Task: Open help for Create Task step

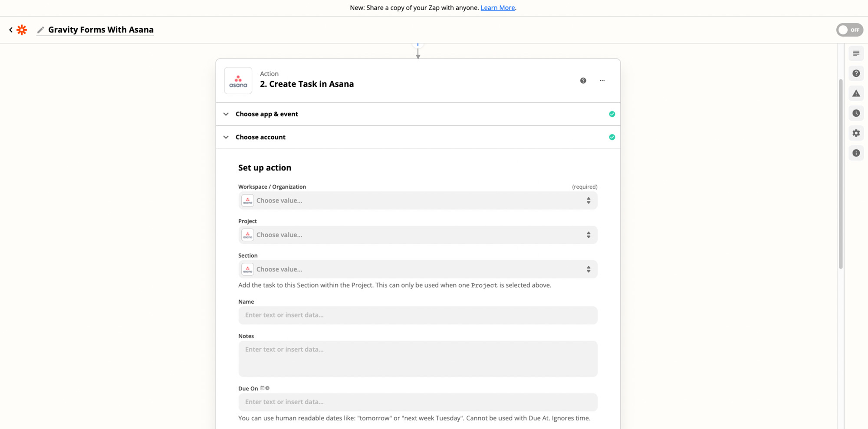Action: [583, 81]
